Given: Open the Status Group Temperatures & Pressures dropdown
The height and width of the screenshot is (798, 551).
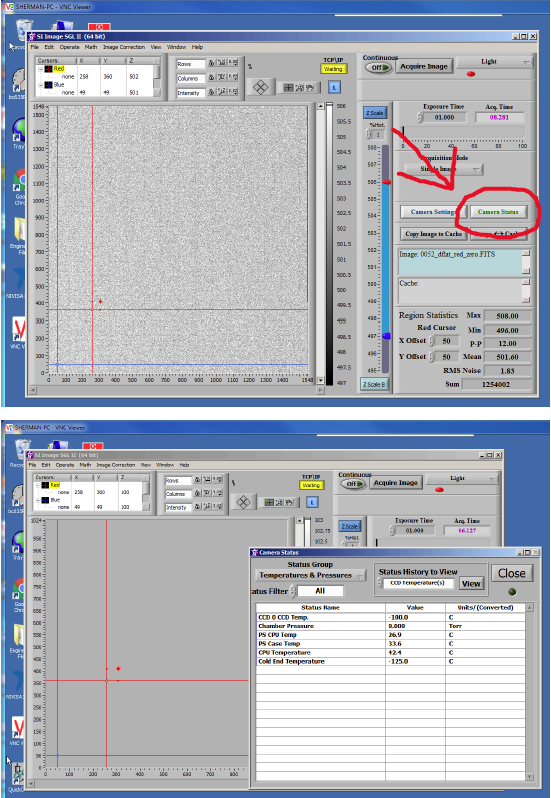Looking at the screenshot, I should 310,575.
